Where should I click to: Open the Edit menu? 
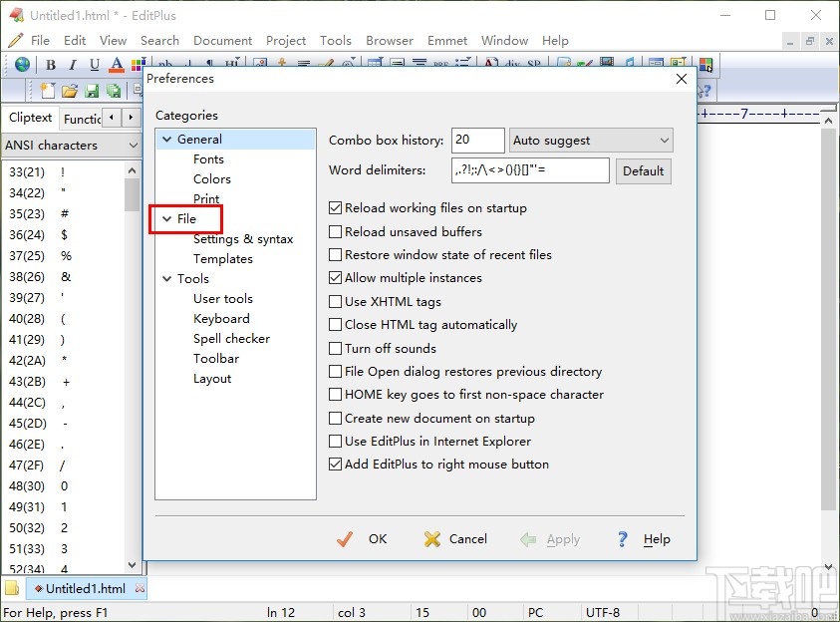pos(75,41)
